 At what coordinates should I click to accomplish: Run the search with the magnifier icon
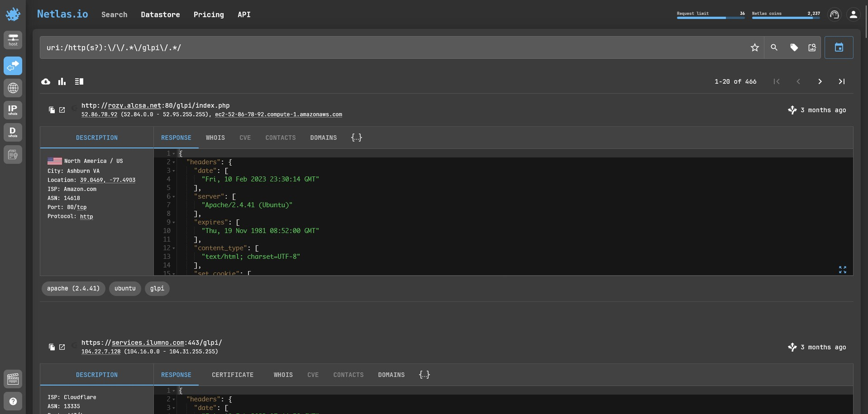tap(774, 47)
